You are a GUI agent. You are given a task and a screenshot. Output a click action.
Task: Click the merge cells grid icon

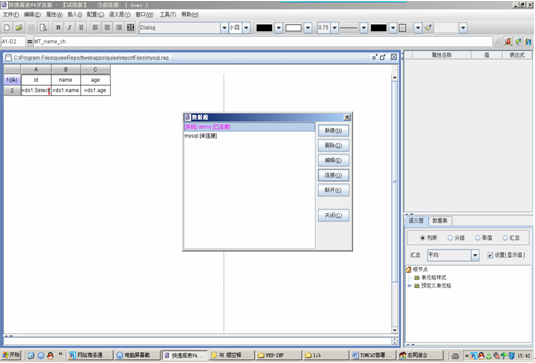click(x=130, y=28)
